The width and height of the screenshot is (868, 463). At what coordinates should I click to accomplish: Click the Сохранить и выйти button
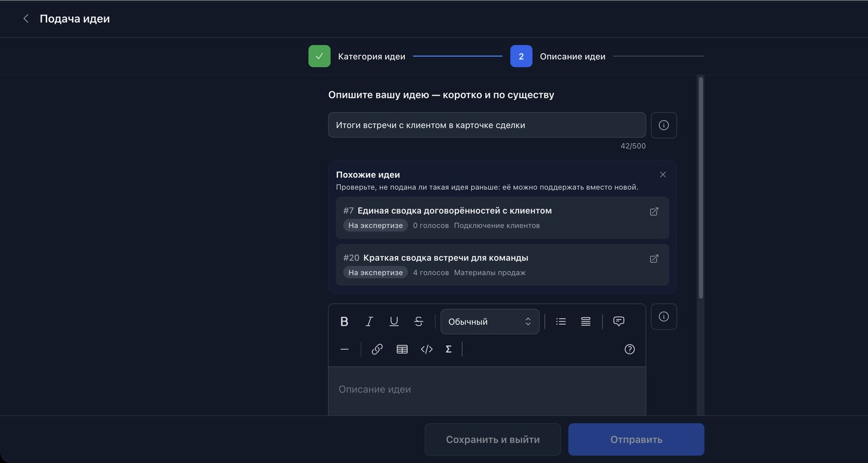click(x=493, y=440)
